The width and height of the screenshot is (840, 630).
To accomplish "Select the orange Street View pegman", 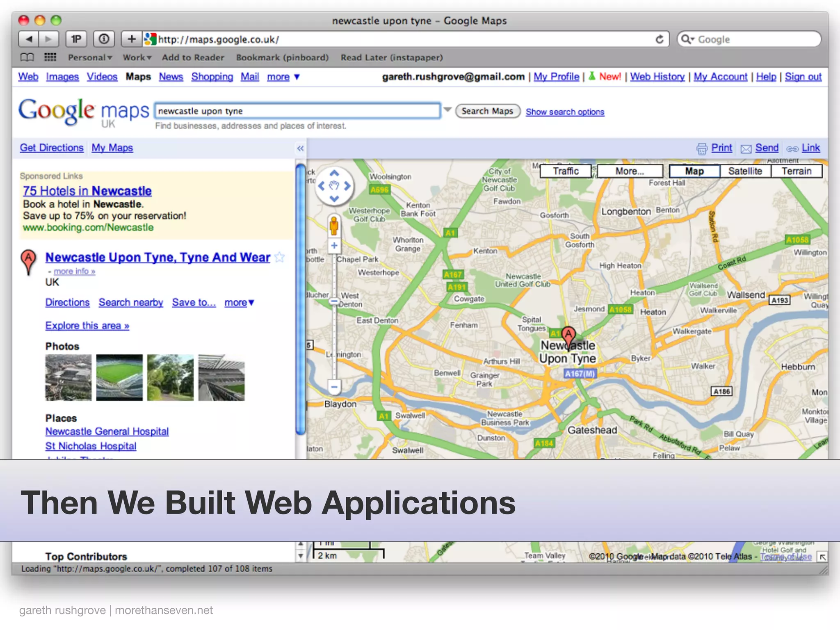I will (334, 226).
